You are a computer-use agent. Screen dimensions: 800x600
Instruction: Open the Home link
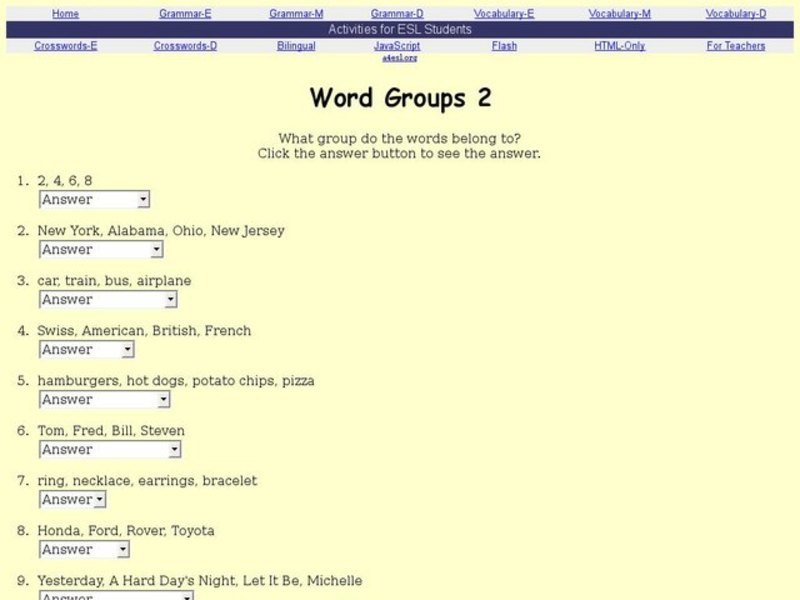[66, 13]
